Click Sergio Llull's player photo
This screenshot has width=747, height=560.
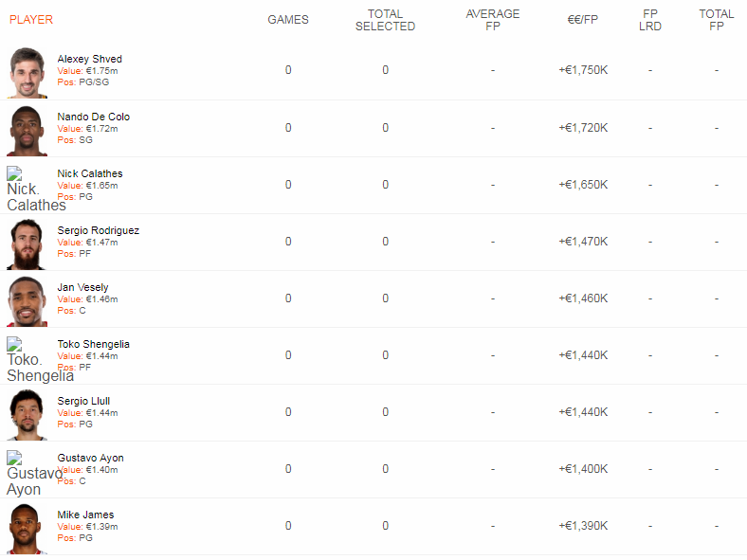click(x=27, y=414)
